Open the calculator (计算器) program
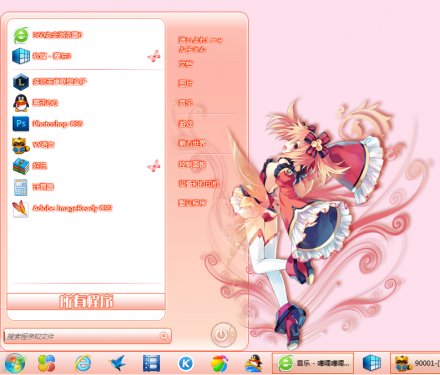The image size is (440, 375). point(33,187)
